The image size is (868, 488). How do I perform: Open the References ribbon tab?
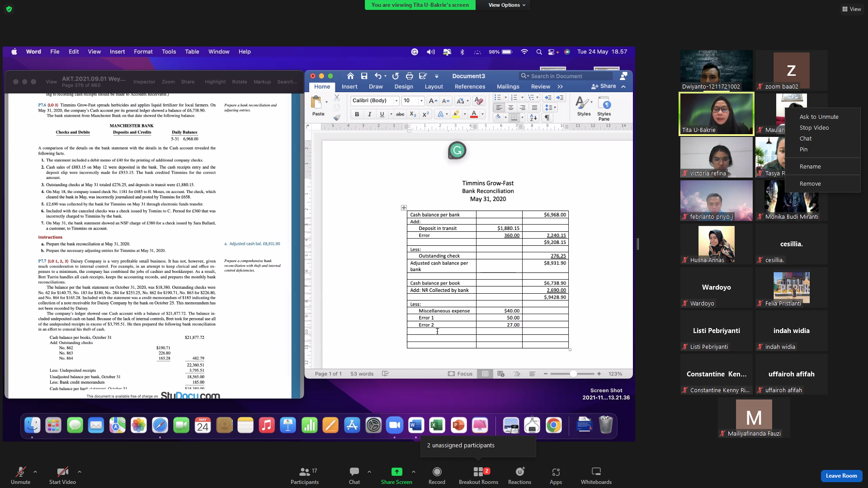pos(470,87)
